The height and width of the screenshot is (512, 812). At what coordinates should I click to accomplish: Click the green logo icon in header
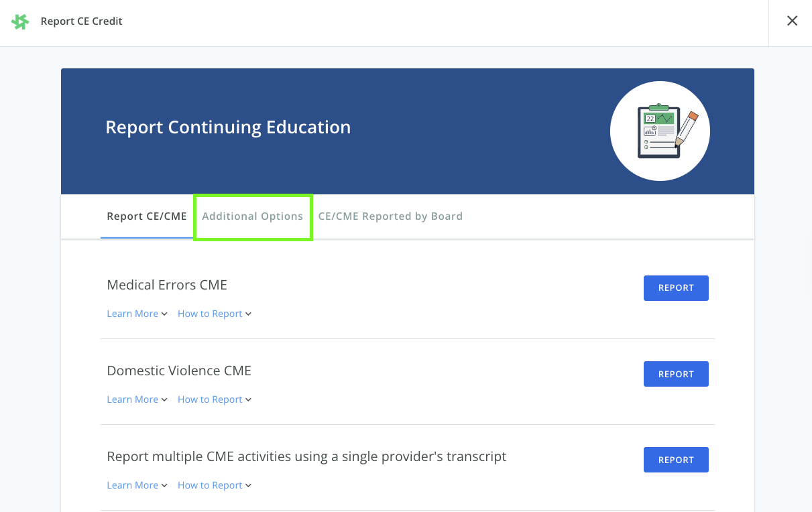click(20, 21)
